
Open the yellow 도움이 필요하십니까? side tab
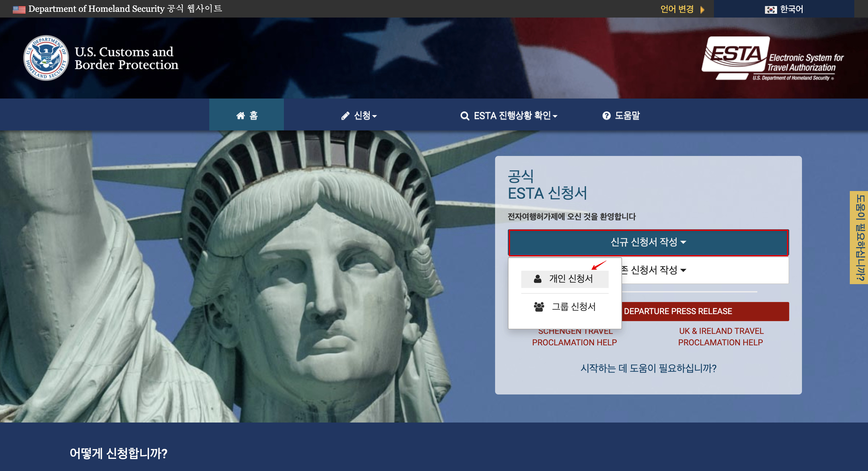click(859, 238)
